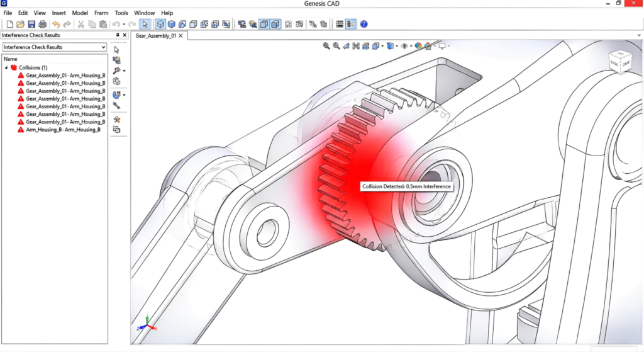Open the multicolor appearance sphere icon
This screenshot has width=644, height=352.
click(418, 46)
